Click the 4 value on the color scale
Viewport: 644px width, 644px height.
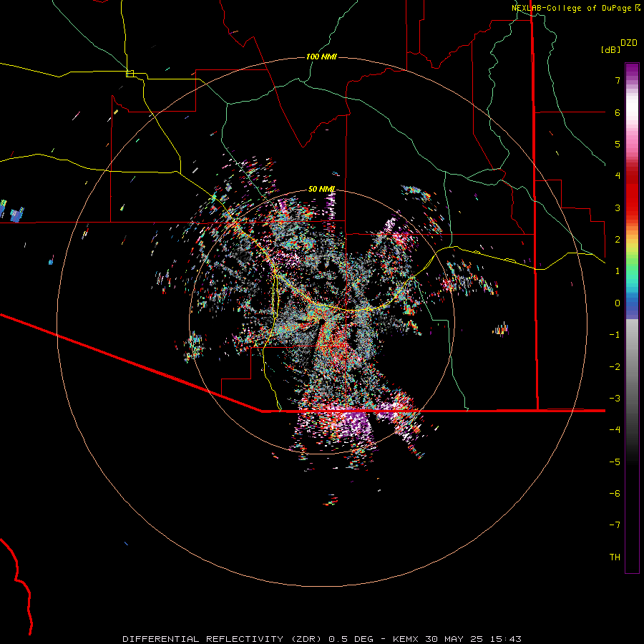point(618,176)
